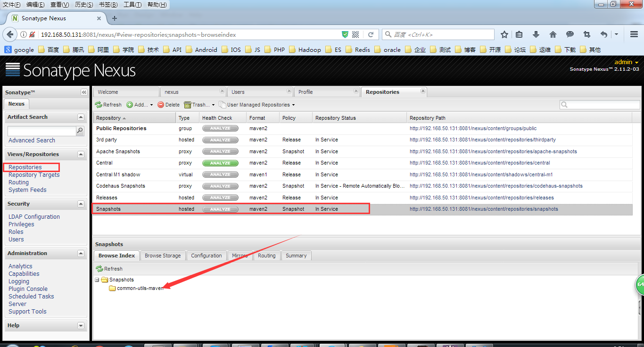Collapse the Views/Repositories panel
The height and width of the screenshot is (347, 644).
coord(81,154)
